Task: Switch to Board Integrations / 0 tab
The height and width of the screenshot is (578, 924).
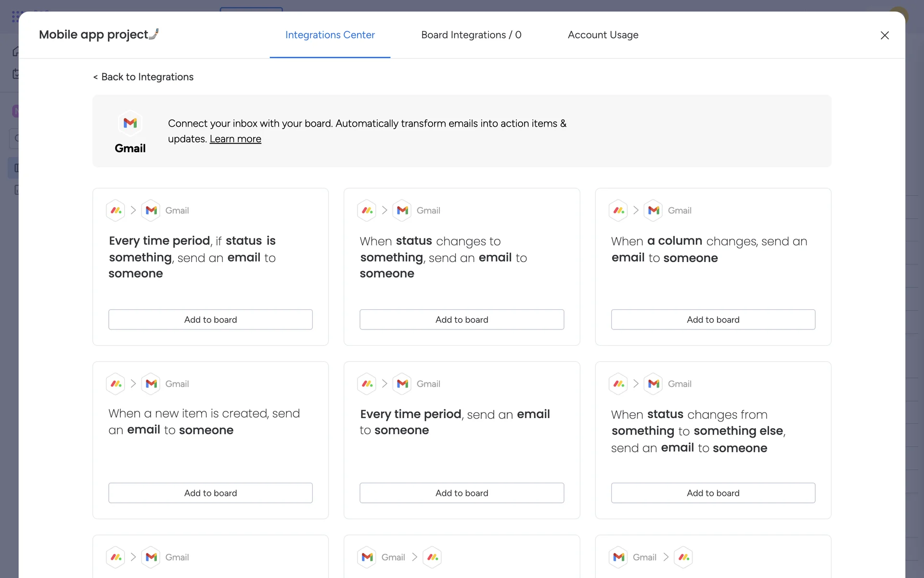Action: click(x=471, y=35)
